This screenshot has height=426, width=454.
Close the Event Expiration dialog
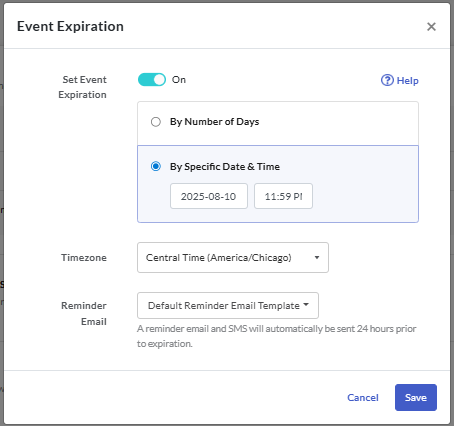click(431, 27)
